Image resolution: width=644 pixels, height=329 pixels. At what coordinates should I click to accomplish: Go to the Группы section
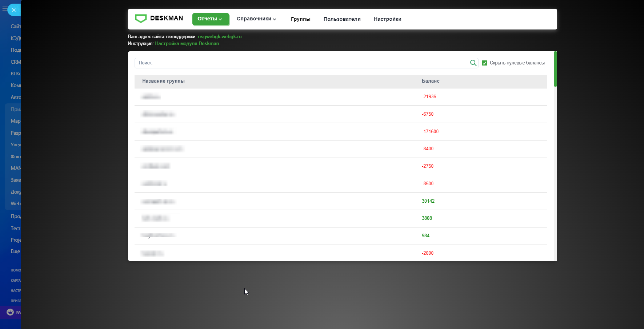tap(300, 19)
